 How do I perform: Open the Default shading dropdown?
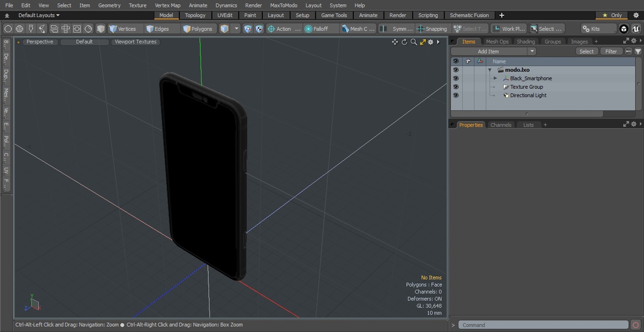[x=84, y=42]
